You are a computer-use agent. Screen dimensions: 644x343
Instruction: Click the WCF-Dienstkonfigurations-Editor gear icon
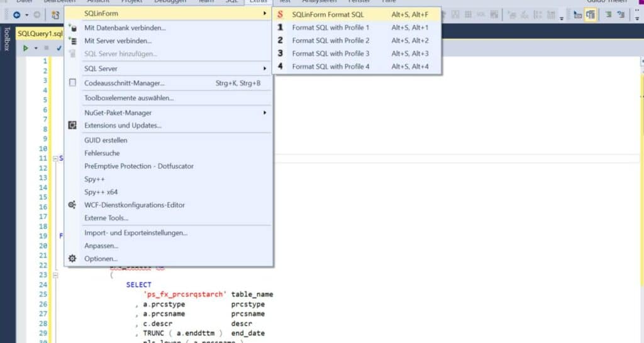tap(72, 205)
